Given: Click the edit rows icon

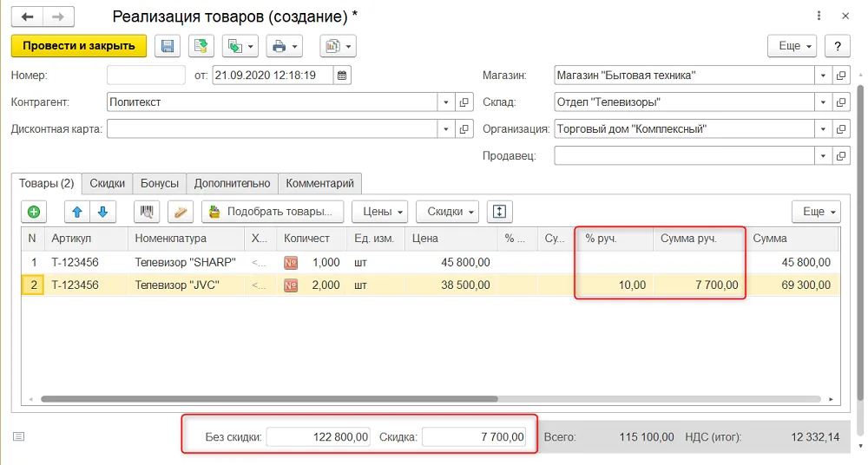Looking at the screenshot, I should click(x=181, y=212).
